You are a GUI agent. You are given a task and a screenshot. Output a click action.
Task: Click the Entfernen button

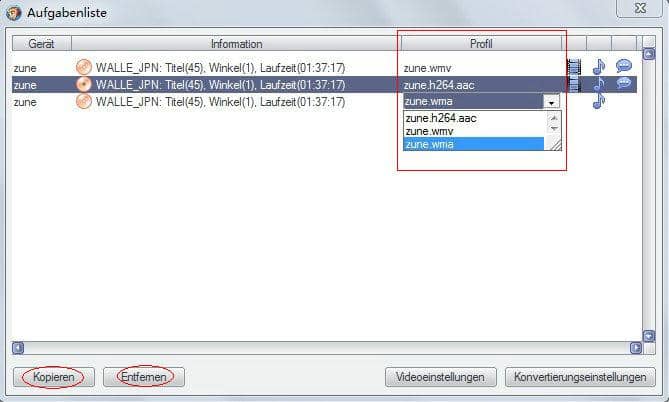tap(144, 377)
